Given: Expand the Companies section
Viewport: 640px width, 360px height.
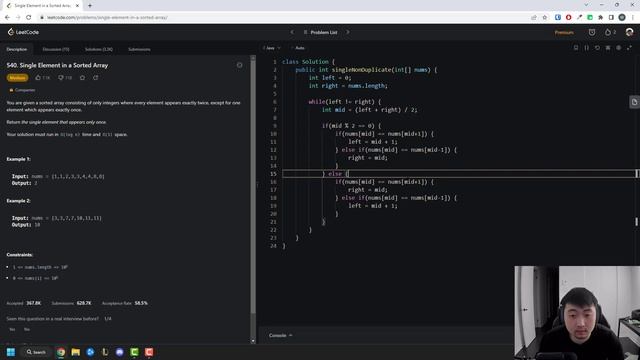Looking at the screenshot, I should tap(22, 90).
